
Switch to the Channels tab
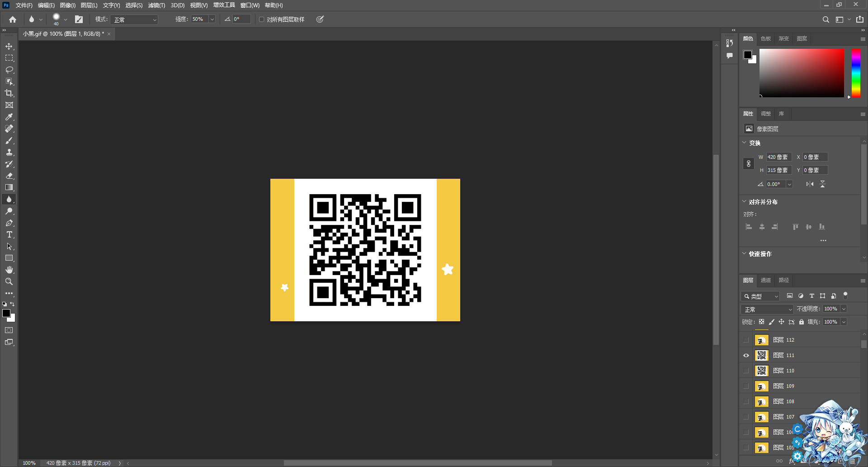(765, 280)
